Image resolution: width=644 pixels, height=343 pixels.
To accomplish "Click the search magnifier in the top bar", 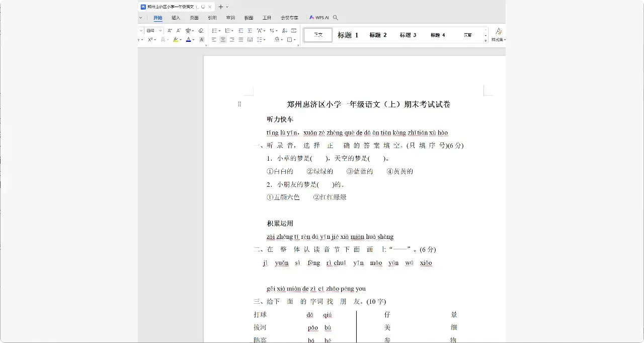I will point(335,17).
